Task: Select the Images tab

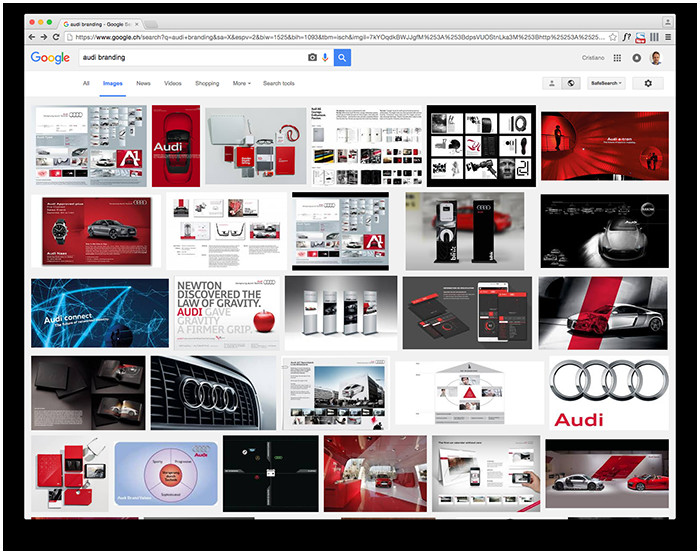Action: [112, 83]
